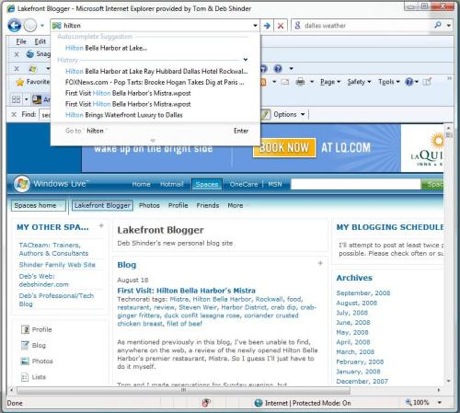460x413 pixels.
Task: Click the Find text input field
Action: click(x=45, y=115)
